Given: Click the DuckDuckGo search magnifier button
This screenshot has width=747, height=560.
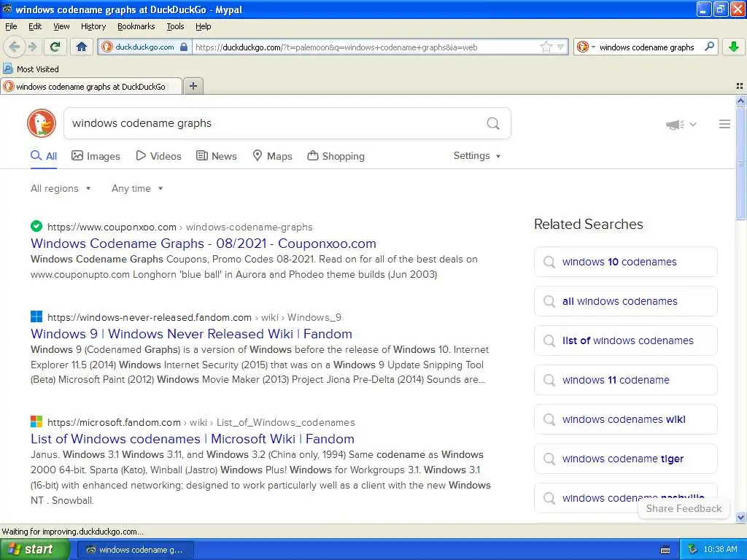Looking at the screenshot, I should (x=493, y=123).
